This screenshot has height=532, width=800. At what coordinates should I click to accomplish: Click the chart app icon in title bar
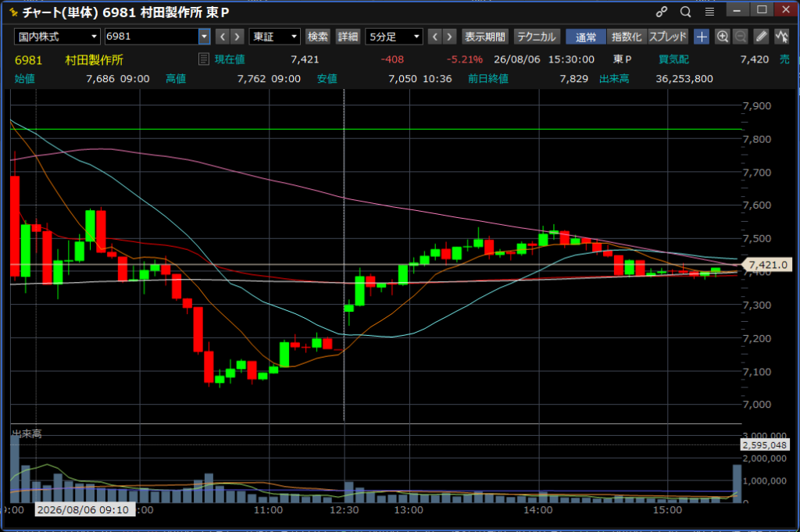coord(13,12)
